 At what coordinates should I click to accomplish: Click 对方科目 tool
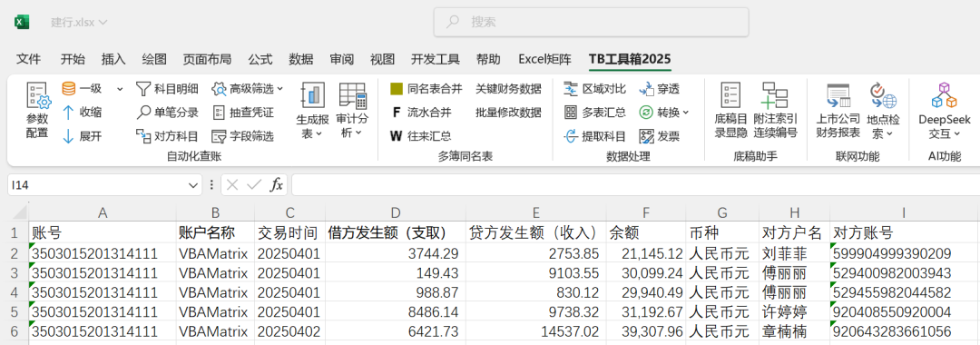pyautogui.click(x=168, y=136)
